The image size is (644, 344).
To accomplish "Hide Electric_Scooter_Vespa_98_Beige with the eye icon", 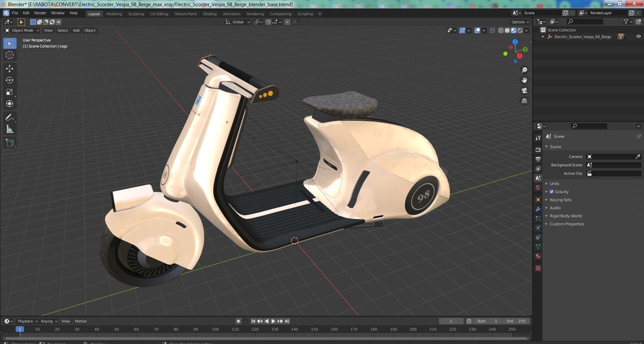I will (x=638, y=37).
